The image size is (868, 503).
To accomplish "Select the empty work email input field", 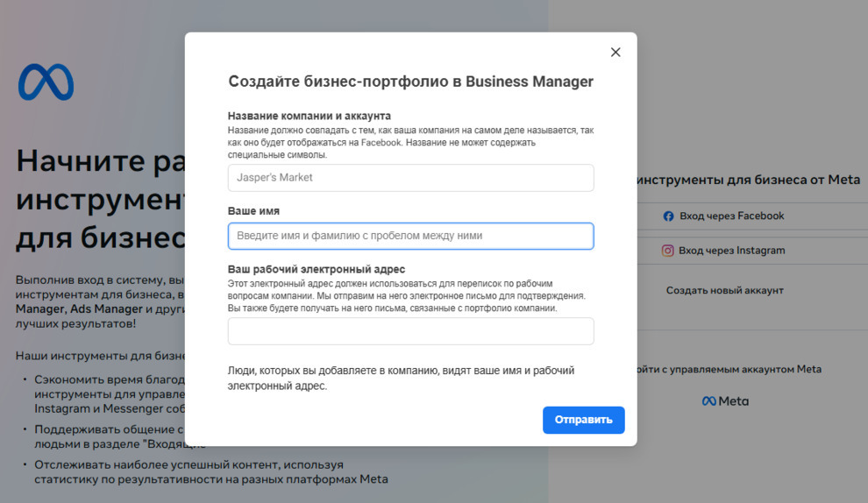I will click(x=410, y=331).
